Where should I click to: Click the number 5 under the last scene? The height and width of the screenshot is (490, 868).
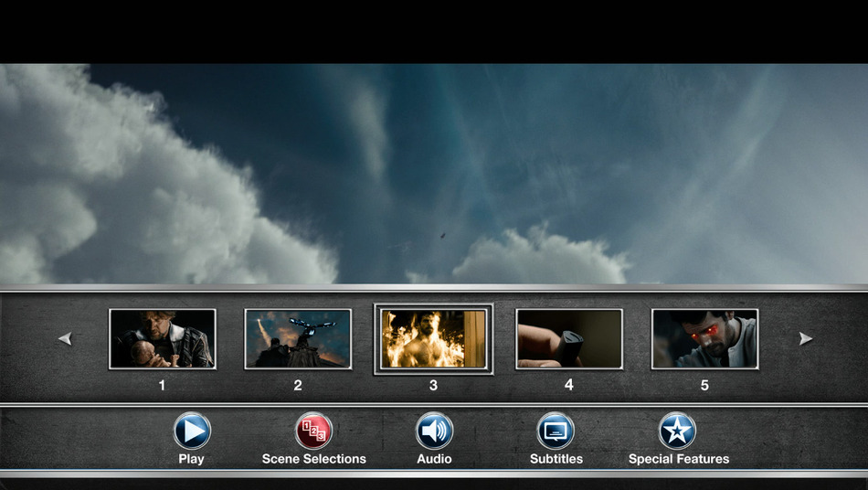coord(704,386)
